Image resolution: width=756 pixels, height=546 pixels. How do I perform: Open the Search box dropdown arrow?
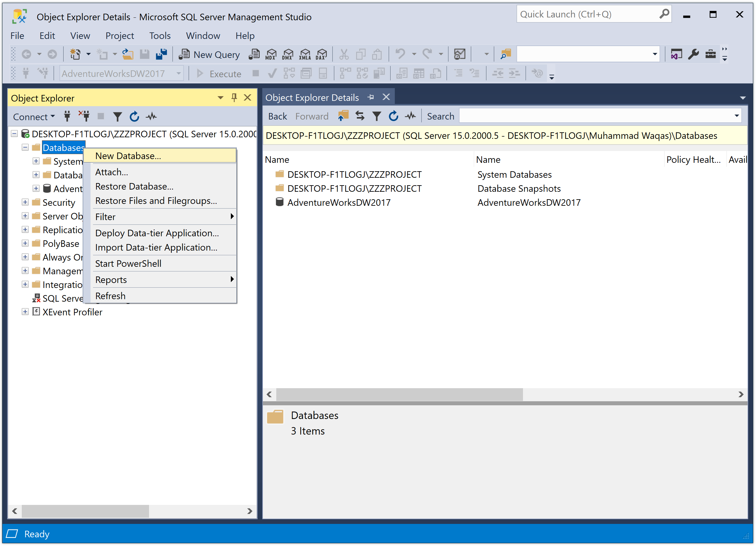click(737, 116)
